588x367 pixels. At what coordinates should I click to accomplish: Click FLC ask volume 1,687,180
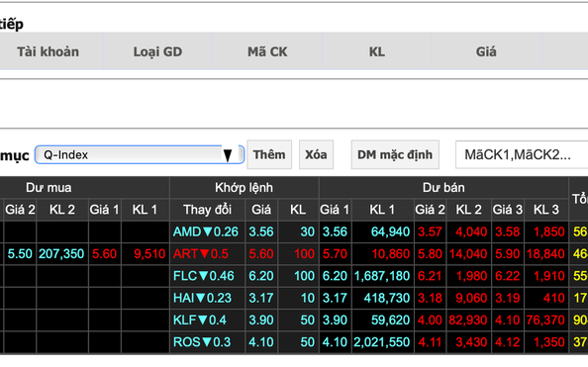coord(382,276)
